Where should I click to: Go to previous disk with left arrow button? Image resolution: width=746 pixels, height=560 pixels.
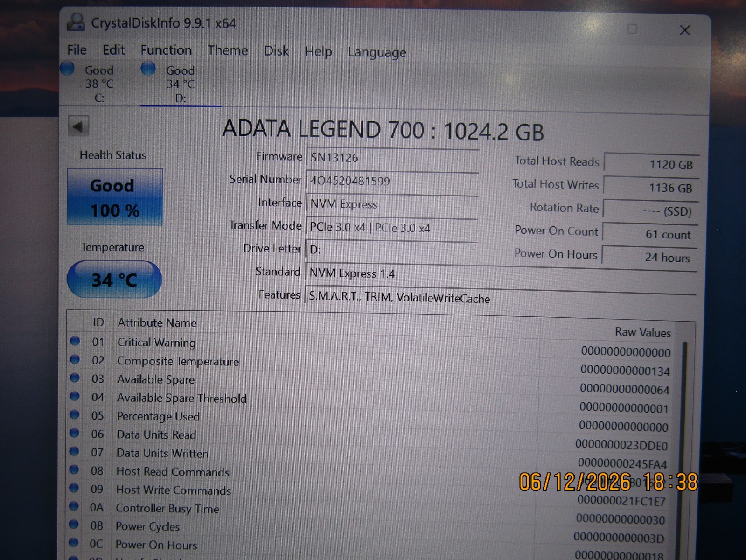[78, 126]
